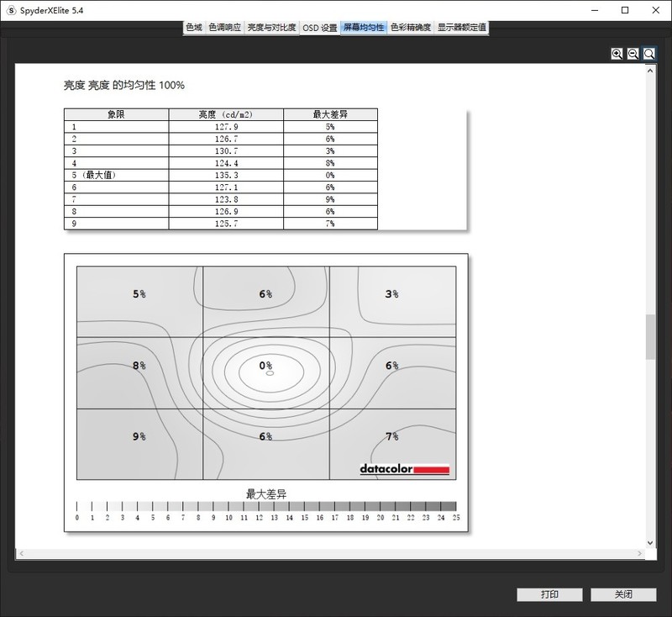This screenshot has width=672, height=617.
Task: Click the 9% cell in the table
Action: click(330, 199)
